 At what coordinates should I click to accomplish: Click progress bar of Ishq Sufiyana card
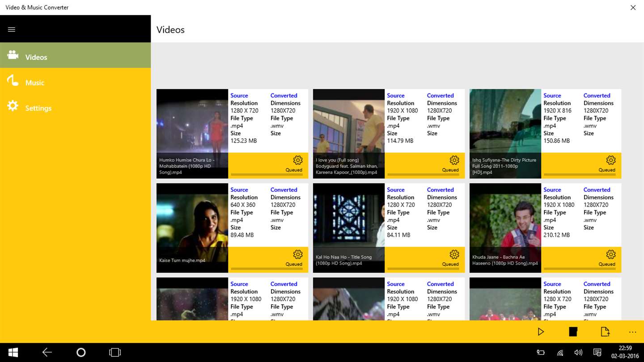pos(580,174)
